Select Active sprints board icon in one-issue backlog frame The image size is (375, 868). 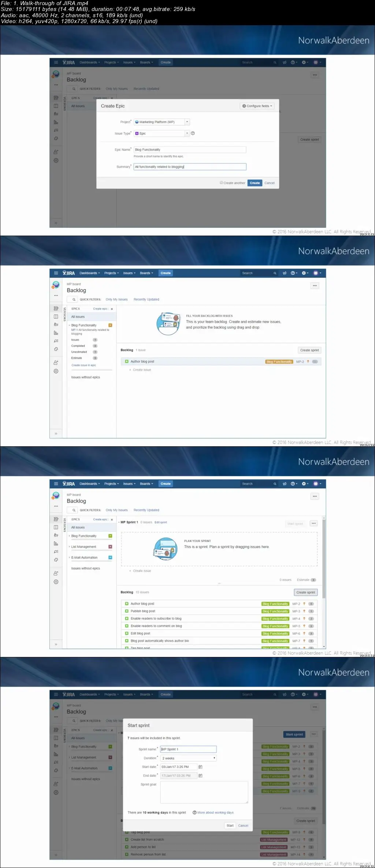point(56,317)
